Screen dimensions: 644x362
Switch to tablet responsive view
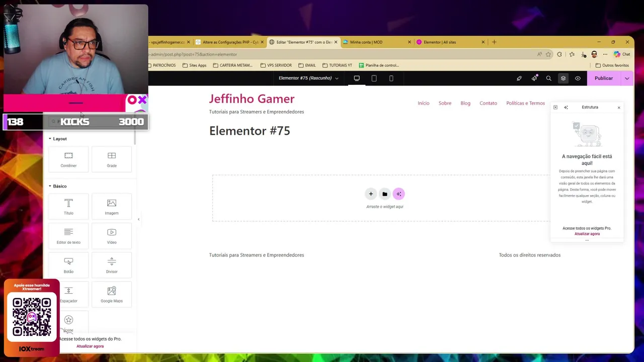pos(374,78)
